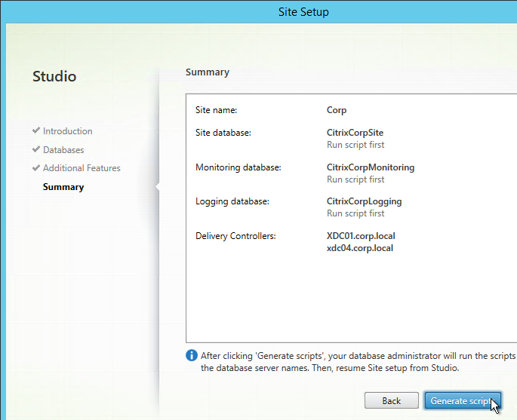The image size is (517, 420).
Task: Click the Monitoring database label
Action: point(238,167)
